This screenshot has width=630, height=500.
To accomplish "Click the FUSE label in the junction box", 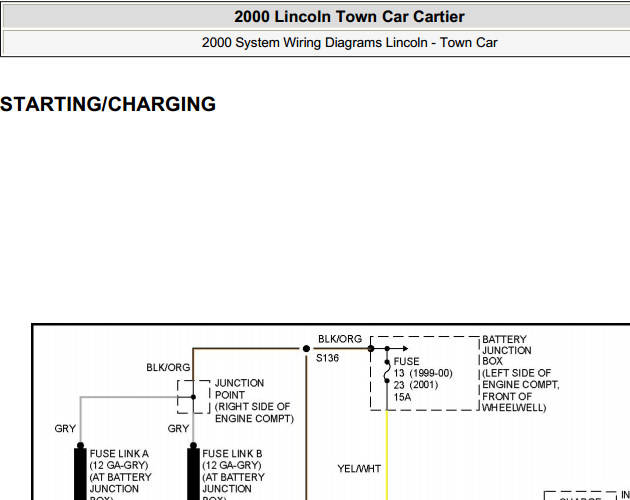I will click(x=406, y=361).
